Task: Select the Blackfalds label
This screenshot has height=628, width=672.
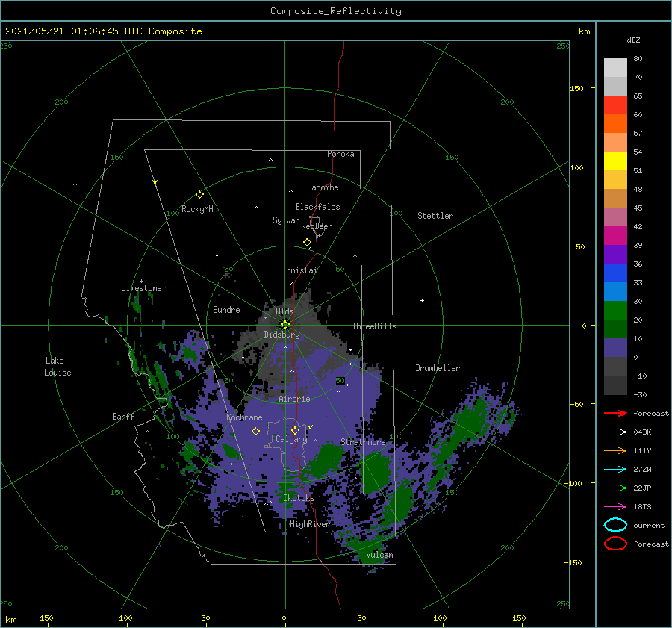Action: point(317,207)
